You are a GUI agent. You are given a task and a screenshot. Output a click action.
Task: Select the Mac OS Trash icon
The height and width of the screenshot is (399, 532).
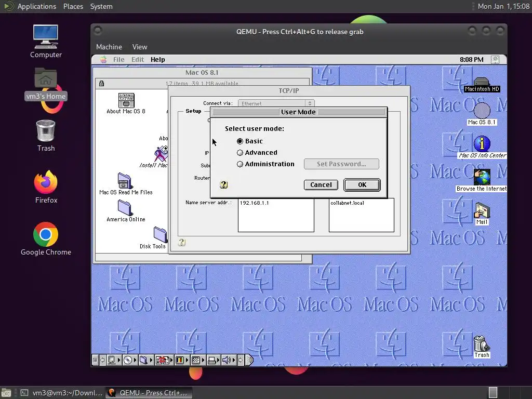coord(482,347)
